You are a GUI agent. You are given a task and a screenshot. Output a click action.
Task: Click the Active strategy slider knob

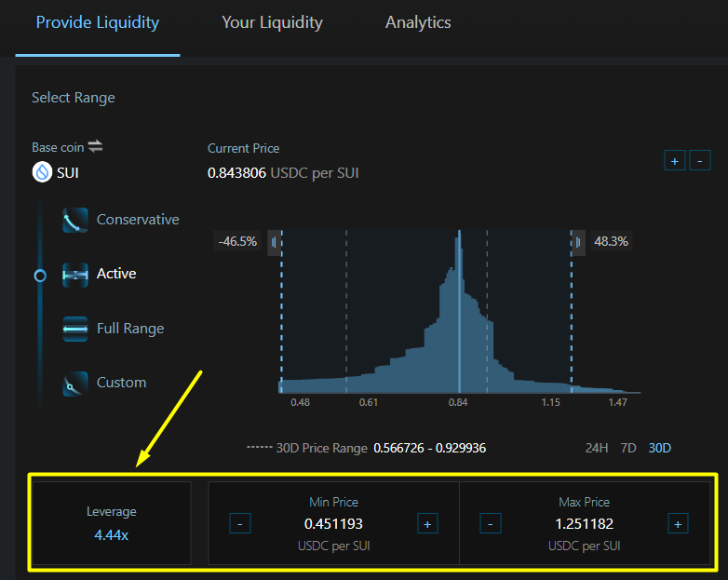click(40, 276)
